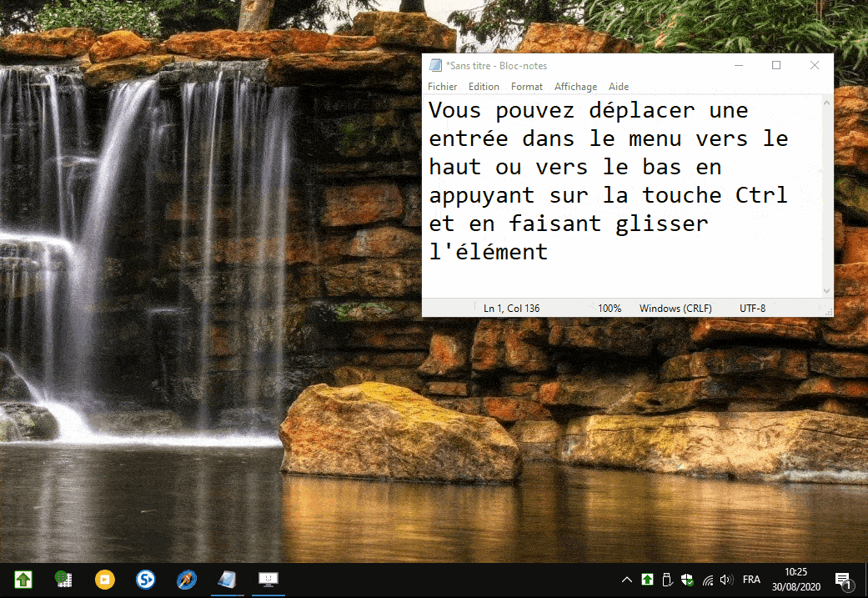
Task: Click the green arrow tray icon
Action: click(647, 580)
